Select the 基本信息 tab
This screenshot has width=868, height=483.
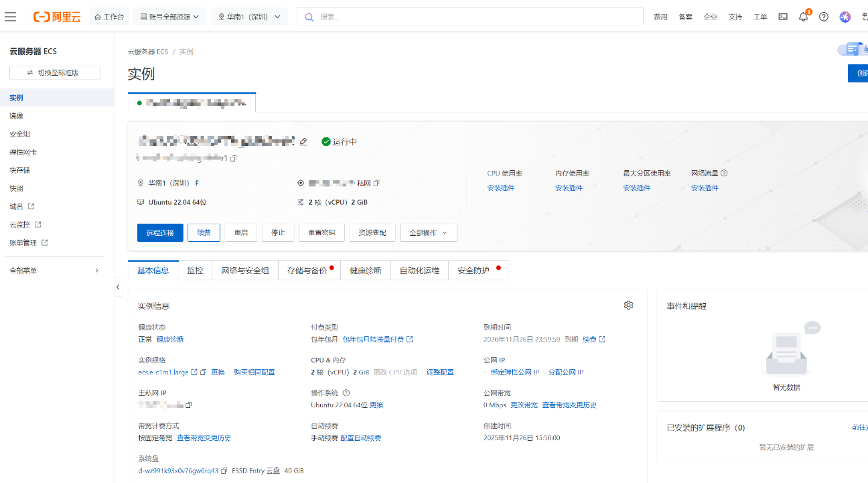[x=153, y=271]
